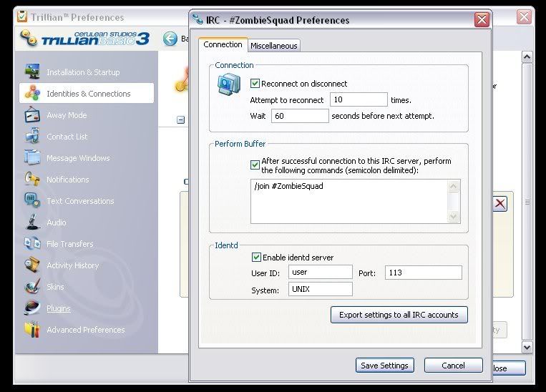Image resolution: width=546 pixels, height=392 pixels.
Task: Go to File Transfers preferences
Action: 70,244
